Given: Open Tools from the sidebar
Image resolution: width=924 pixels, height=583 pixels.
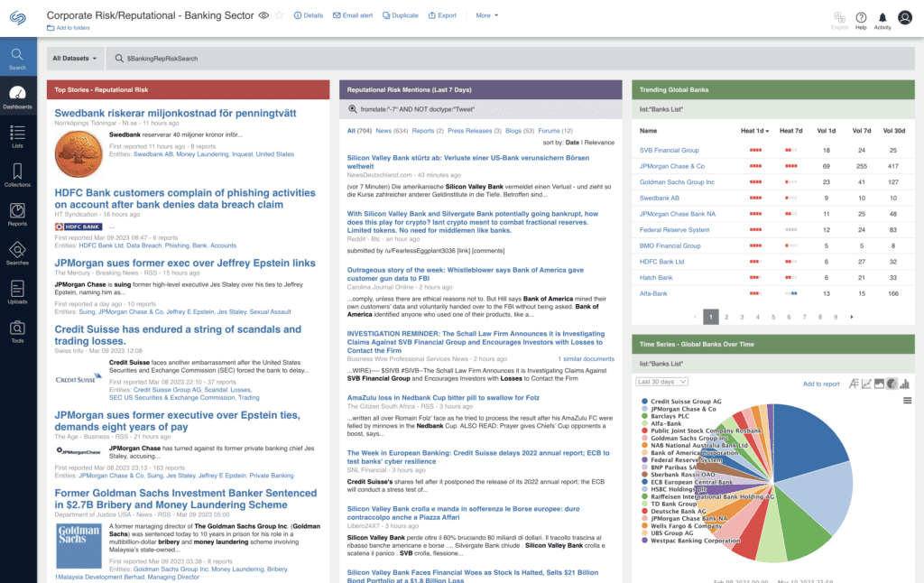Looking at the screenshot, I should [18, 331].
